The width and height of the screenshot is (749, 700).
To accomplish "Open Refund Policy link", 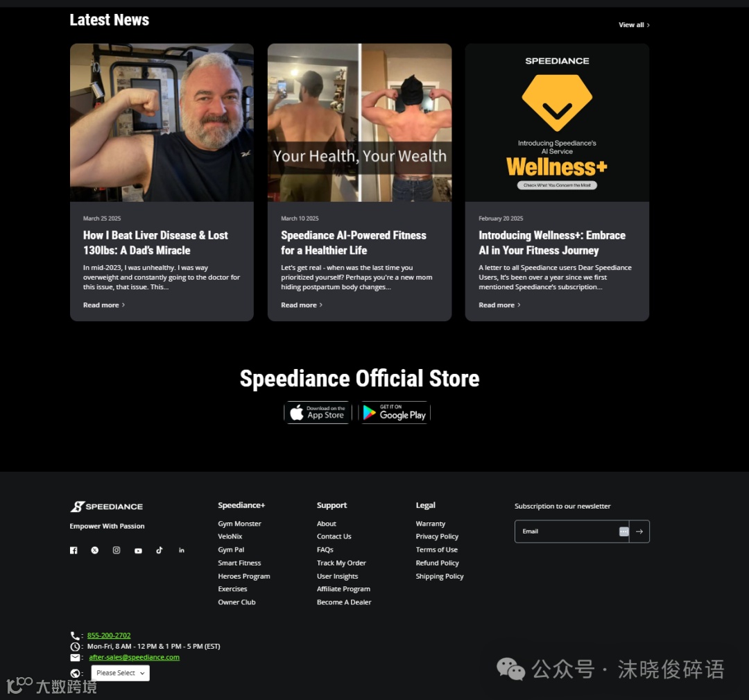I will 437,563.
